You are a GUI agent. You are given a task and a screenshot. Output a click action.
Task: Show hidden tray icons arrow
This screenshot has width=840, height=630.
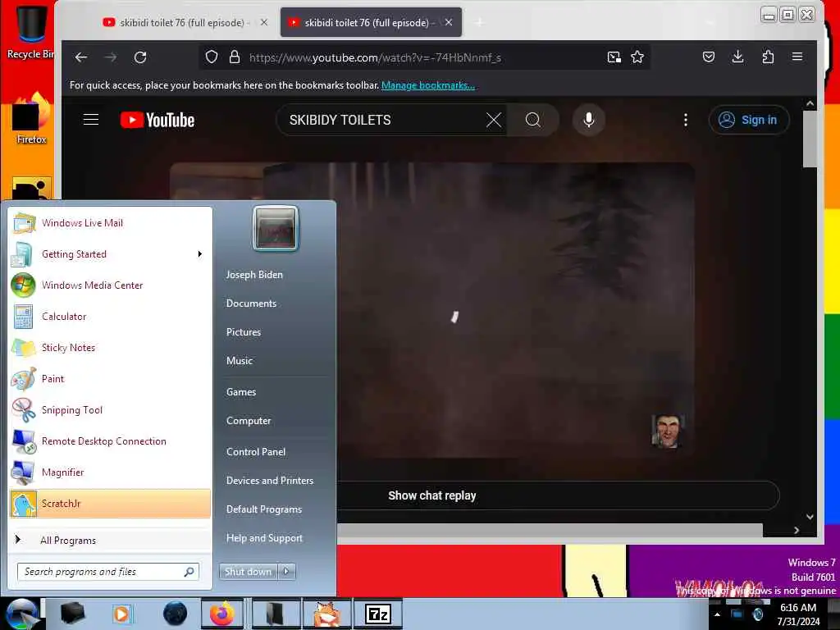click(x=717, y=614)
